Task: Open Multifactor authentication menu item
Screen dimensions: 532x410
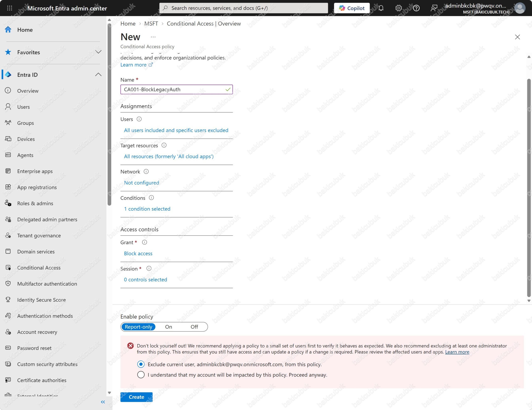Action: pyautogui.click(x=47, y=284)
